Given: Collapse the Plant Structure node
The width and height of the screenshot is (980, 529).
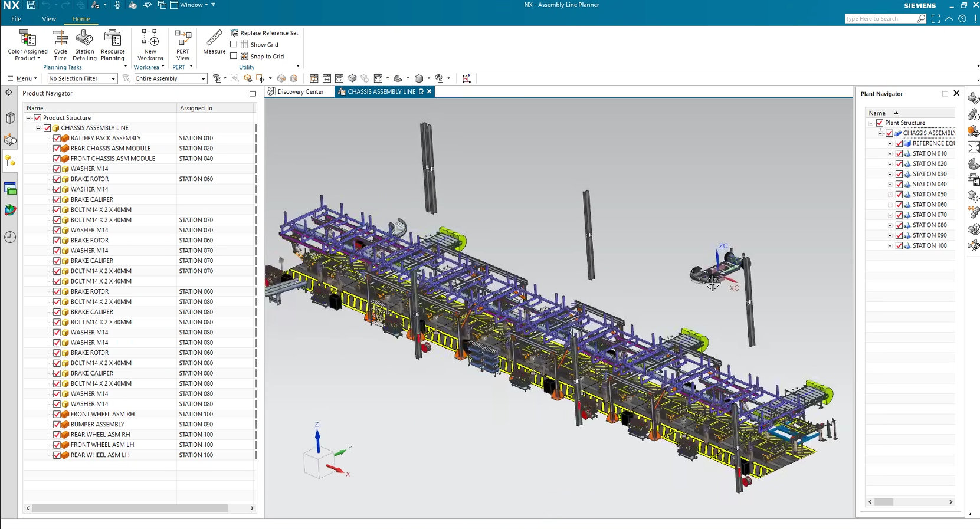Looking at the screenshot, I should pyautogui.click(x=870, y=123).
